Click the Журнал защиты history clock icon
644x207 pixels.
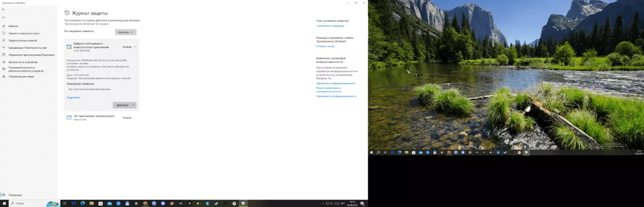(67, 13)
